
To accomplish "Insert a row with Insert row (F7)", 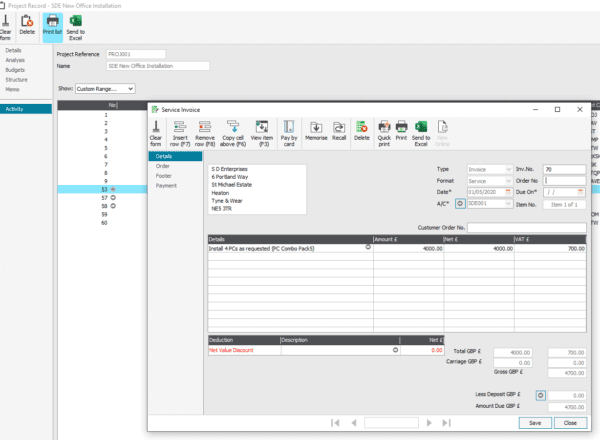I will (180, 133).
